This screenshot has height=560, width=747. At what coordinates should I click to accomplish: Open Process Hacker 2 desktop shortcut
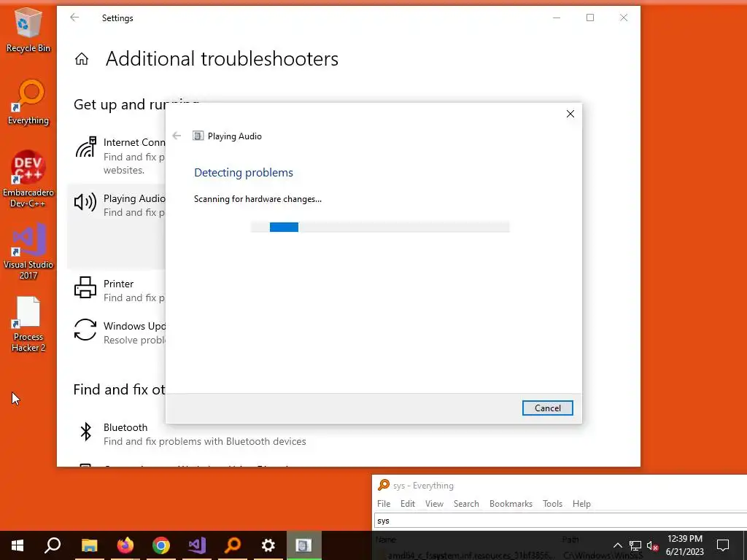[28, 324]
